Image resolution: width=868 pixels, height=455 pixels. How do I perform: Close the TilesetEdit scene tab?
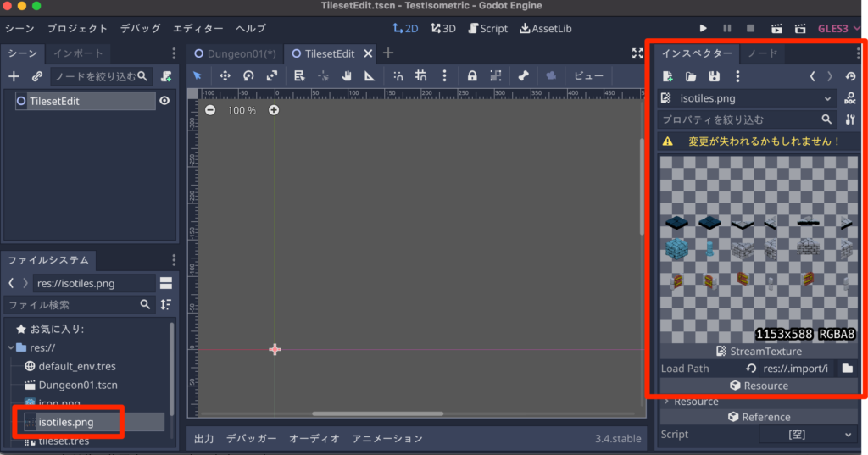[368, 53]
